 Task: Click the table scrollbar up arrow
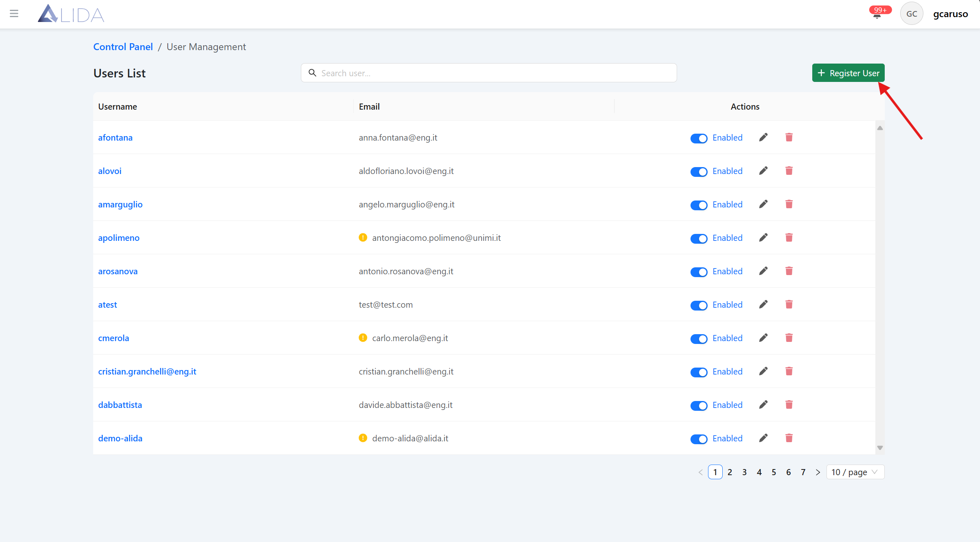pyautogui.click(x=880, y=128)
